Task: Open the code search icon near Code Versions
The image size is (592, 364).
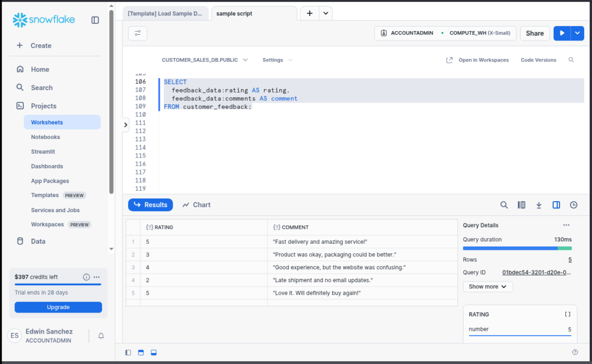Action: point(571,60)
